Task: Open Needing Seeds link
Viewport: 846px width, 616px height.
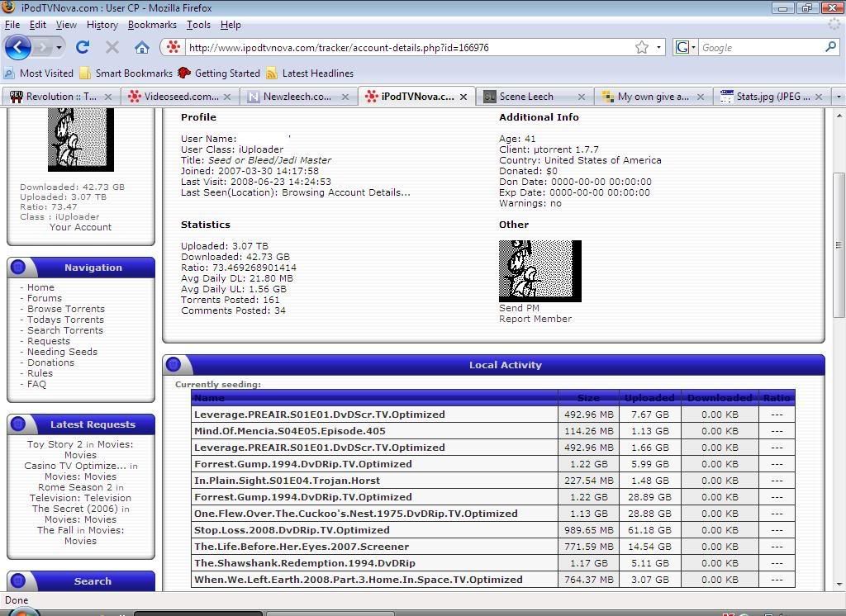Action: point(62,353)
